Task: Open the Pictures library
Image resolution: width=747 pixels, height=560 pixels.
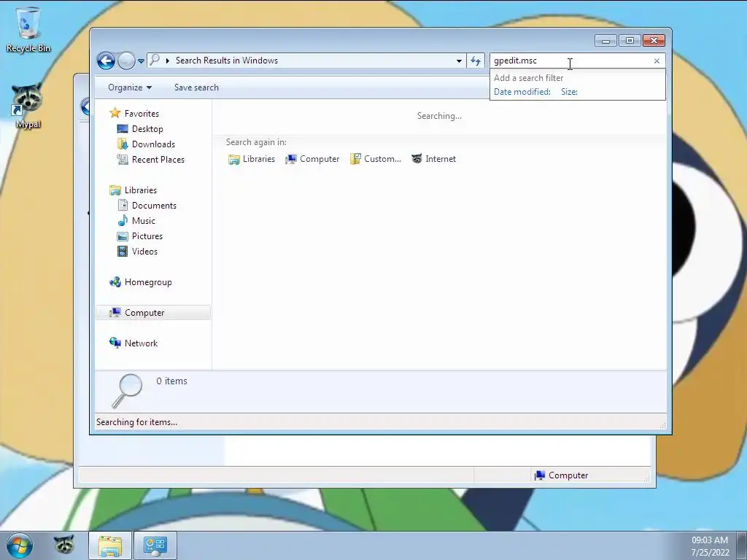Action: (147, 236)
